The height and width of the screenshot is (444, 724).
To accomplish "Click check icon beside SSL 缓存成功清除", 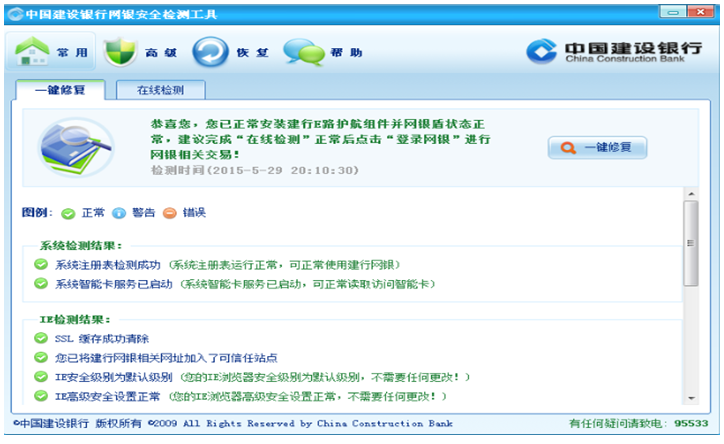I will click(41, 338).
